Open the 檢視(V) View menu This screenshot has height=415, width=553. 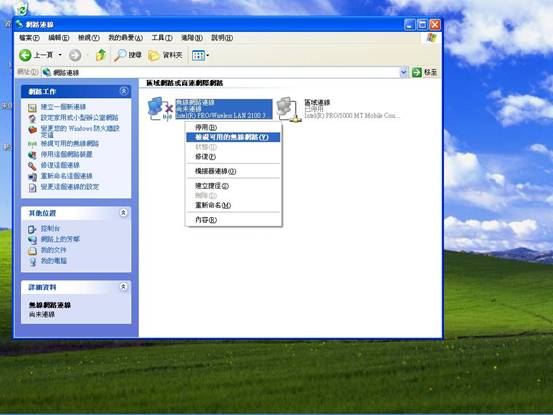pos(89,38)
